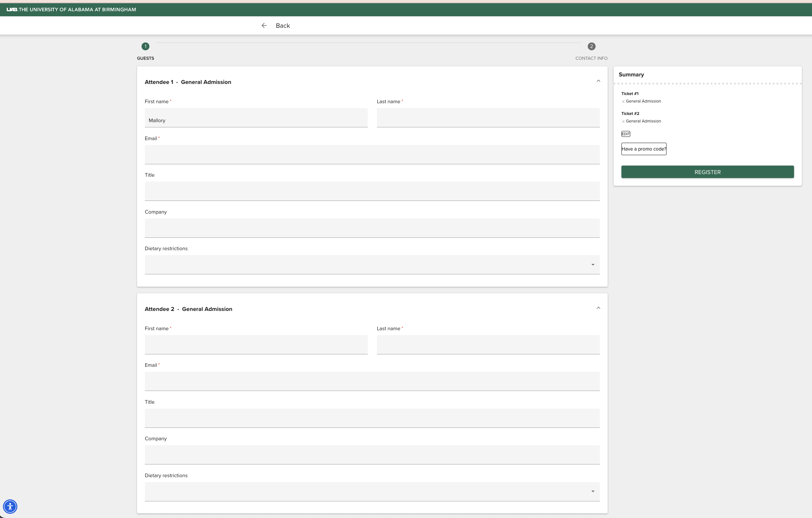812x518 pixels.
Task: Click the REGISTER button
Action: coord(707,172)
